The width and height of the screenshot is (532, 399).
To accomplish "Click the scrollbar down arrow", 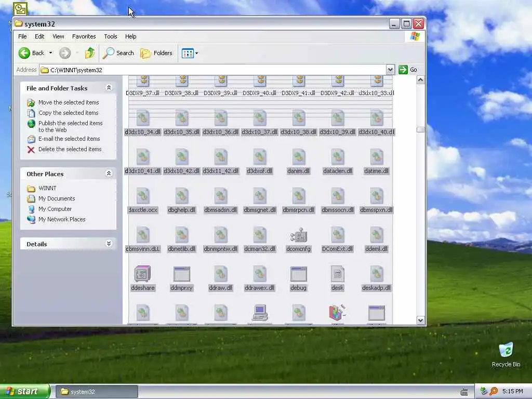I will tap(420, 320).
